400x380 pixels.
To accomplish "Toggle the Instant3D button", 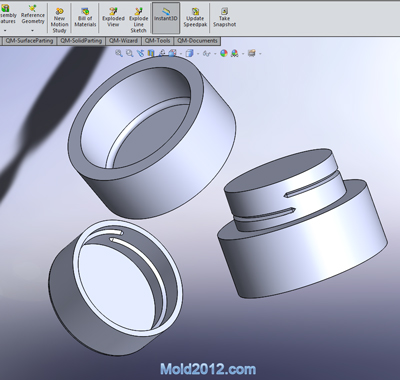I will [x=166, y=18].
